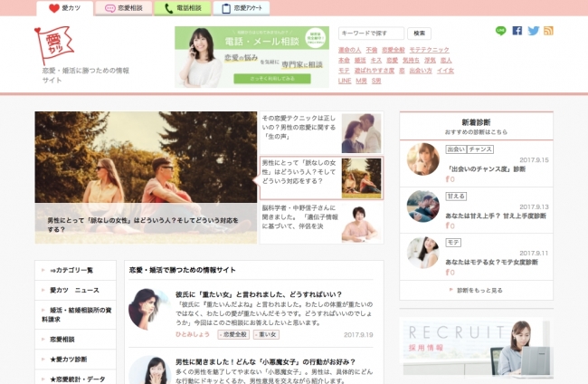This screenshot has height=384, width=588.
Task: Open あなたはモテる女？モテ女度診断
Action: coord(491,262)
